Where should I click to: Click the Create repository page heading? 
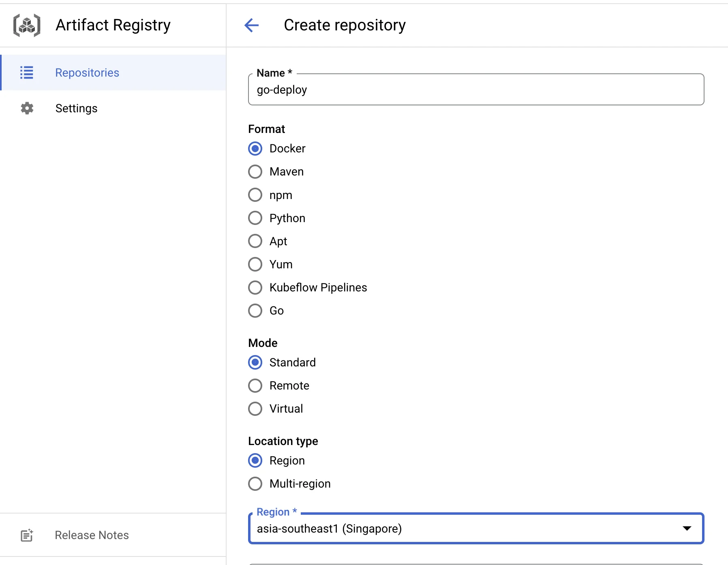click(345, 25)
